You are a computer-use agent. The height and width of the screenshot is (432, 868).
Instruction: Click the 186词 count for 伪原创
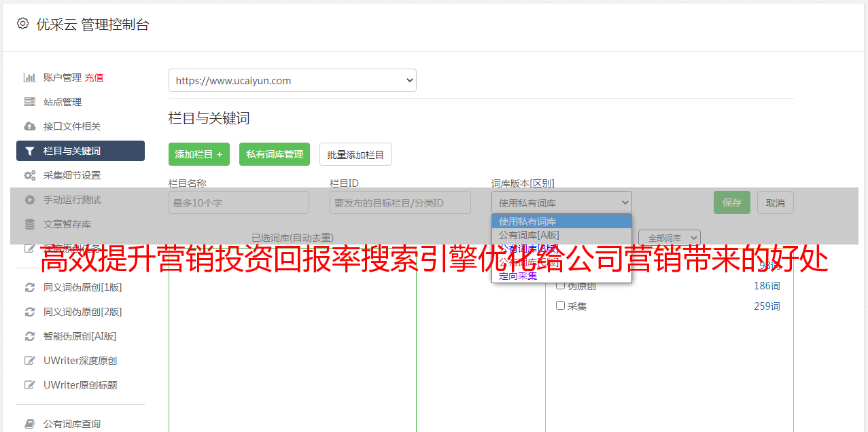coord(767,286)
